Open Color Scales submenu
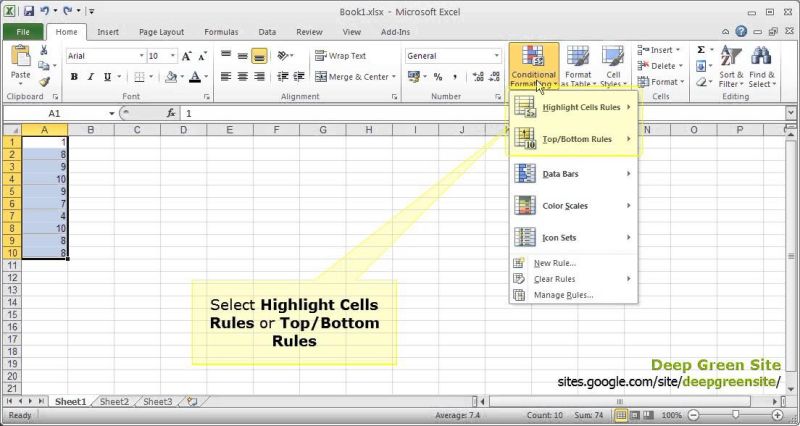Image resolution: width=800 pixels, height=426 pixels. pos(573,206)
